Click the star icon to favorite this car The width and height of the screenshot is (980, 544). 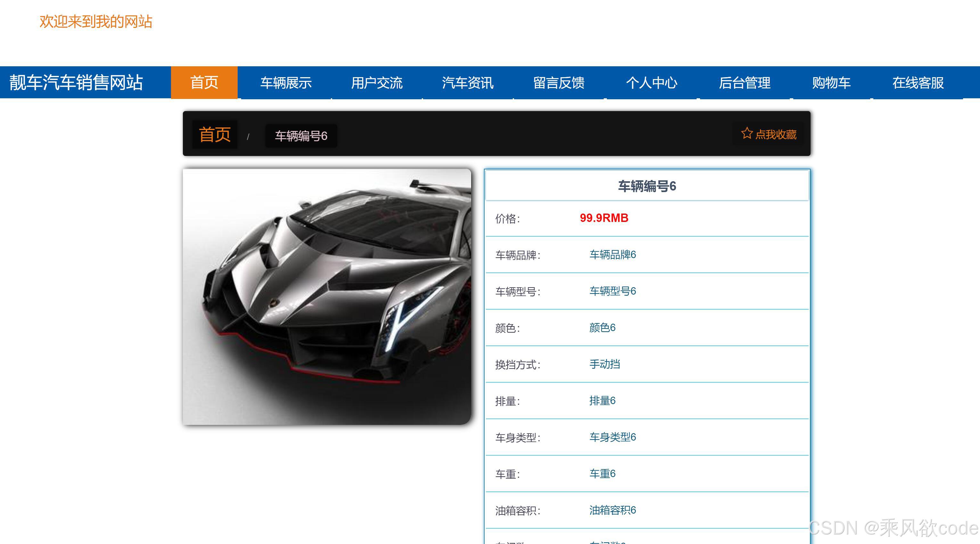click(x=747, y=134)
